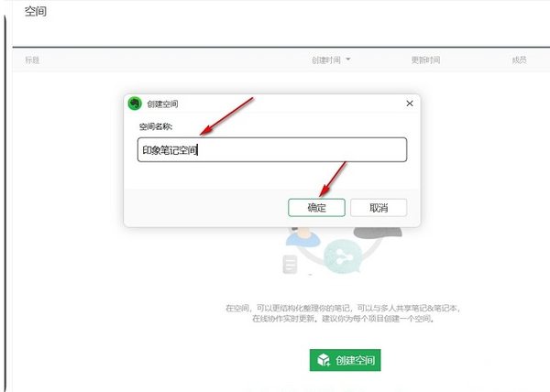
Task: Click the 空间名称 label
Action: [156, 126]
